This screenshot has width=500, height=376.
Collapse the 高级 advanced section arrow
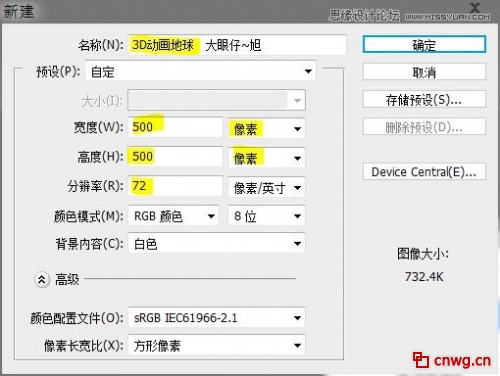click(42, 280)
